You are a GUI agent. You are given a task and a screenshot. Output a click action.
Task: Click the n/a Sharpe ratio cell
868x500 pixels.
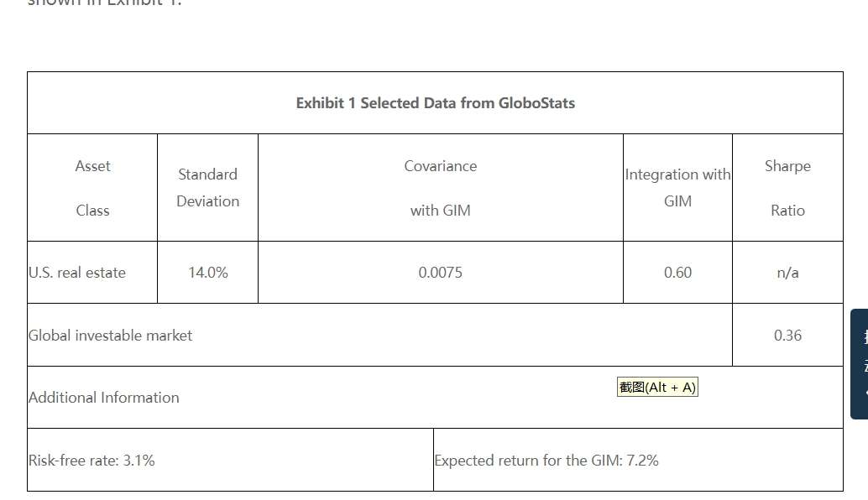[x=787, y=273]
